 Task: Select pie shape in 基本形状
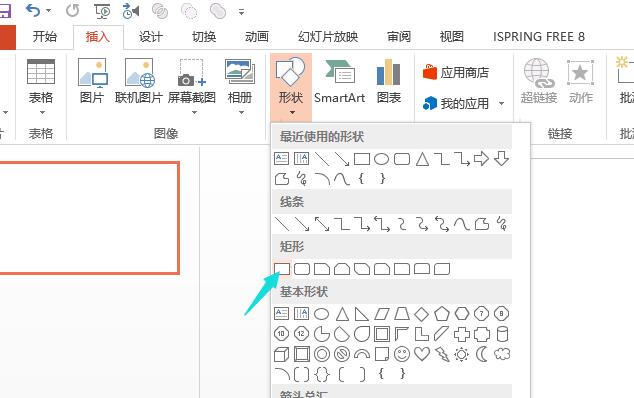(x=322, y=334)
